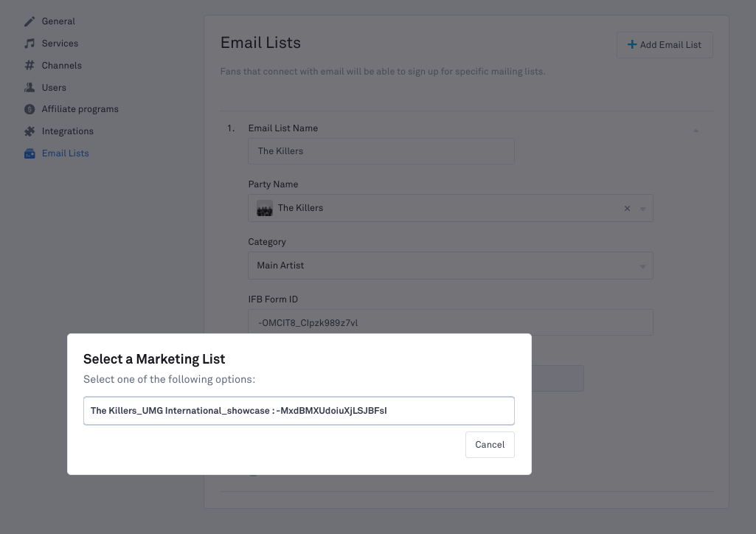The image size is (756, 534).
Task: Click 'Select one of the following options:' text
Action: [169, 379]
